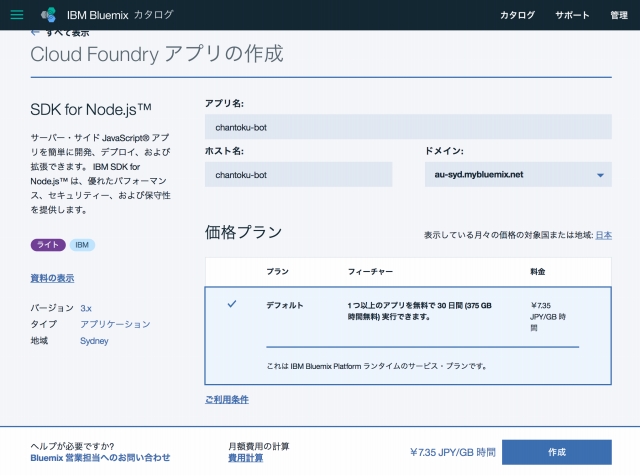Click the 作成 button
Viewport: 640px width, 476px height.
557,452
